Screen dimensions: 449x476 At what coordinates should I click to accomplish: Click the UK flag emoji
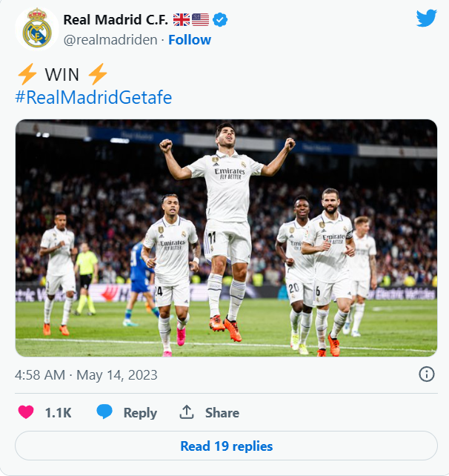[x=182, y=20]
